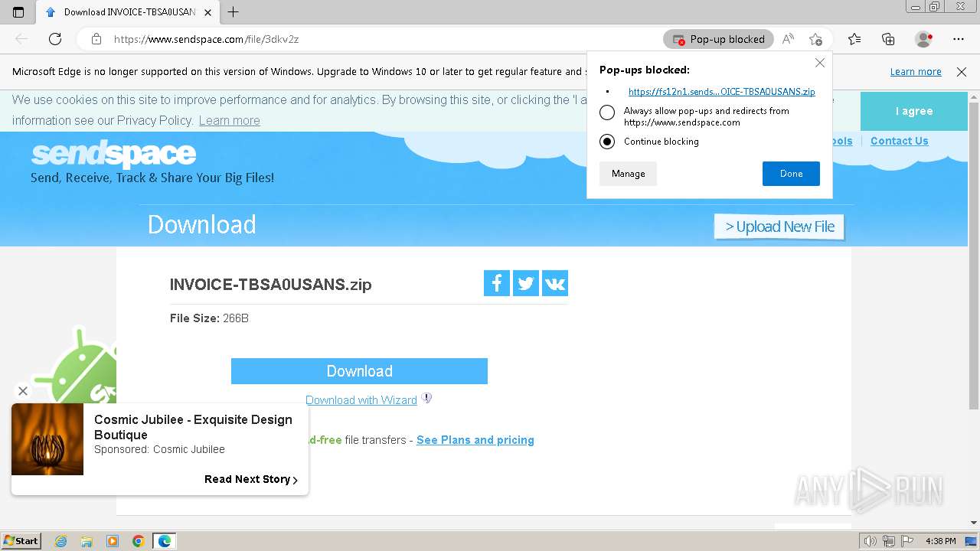Click Read Next Story

[x=251, y=479]
